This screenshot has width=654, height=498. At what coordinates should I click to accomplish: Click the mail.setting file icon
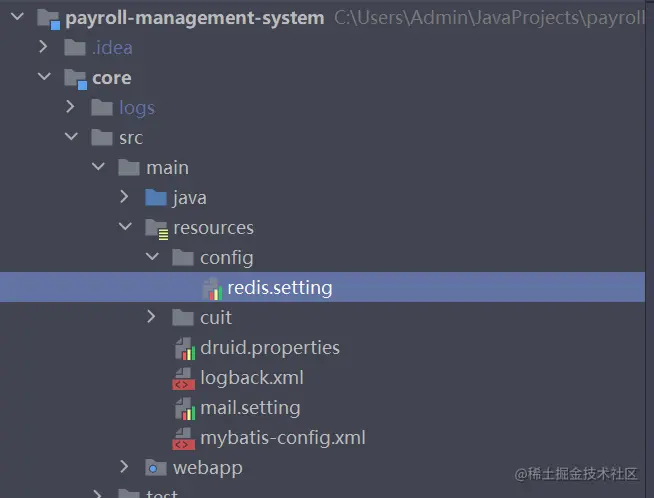pos(185,409)
